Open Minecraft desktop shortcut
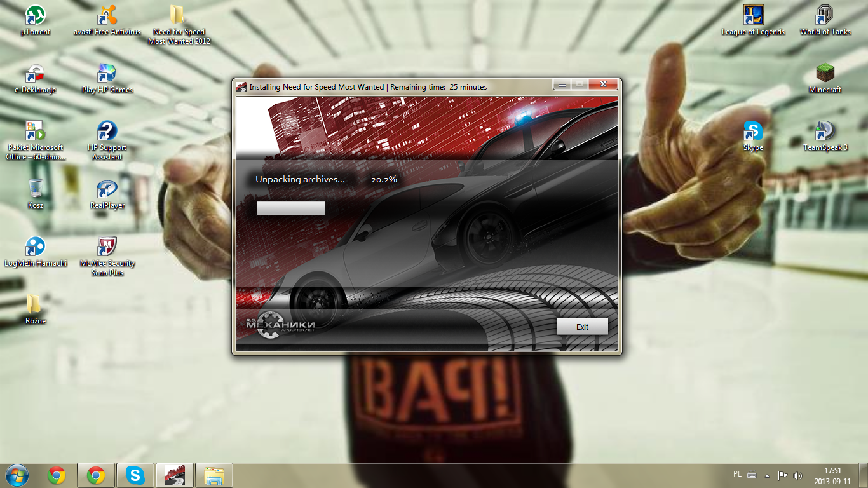This screenshot has height=488, width=868. coord(825,78)
